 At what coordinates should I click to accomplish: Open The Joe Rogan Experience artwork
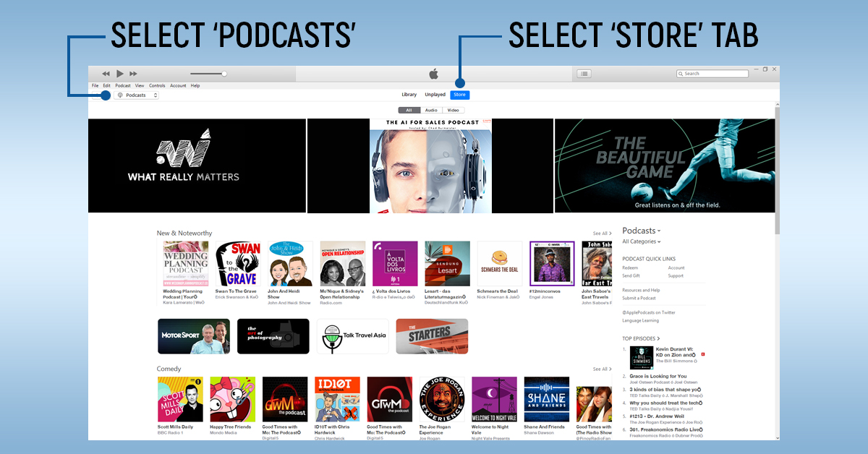click(443, 399)
